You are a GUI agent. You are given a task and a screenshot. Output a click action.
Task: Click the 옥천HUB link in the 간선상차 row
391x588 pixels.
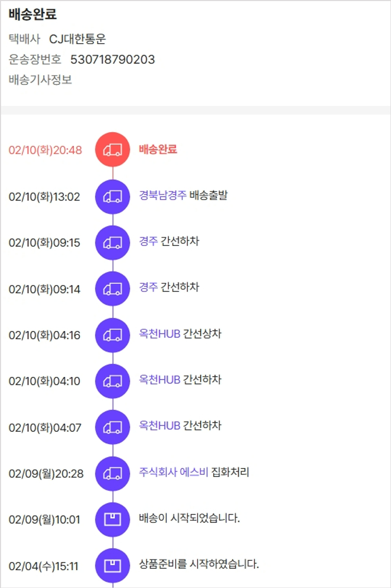coord(160,334)
